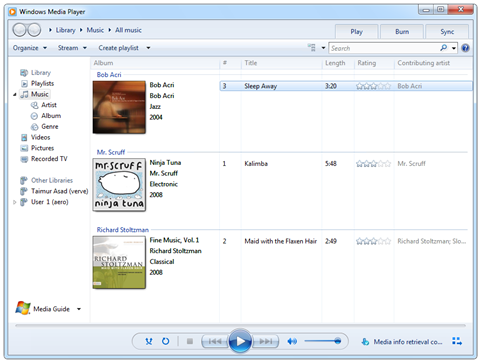This screenshot has height=363, width=480.
Task: Click the search magnifier icon
Action: [443, 48]
